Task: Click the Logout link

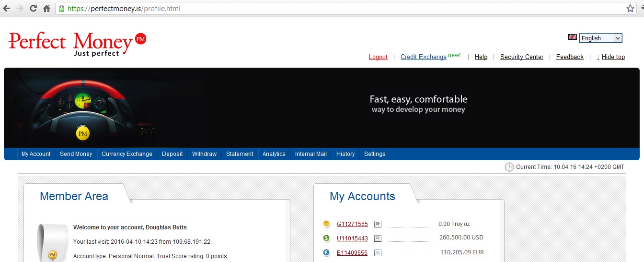Action: click(378, 57)
